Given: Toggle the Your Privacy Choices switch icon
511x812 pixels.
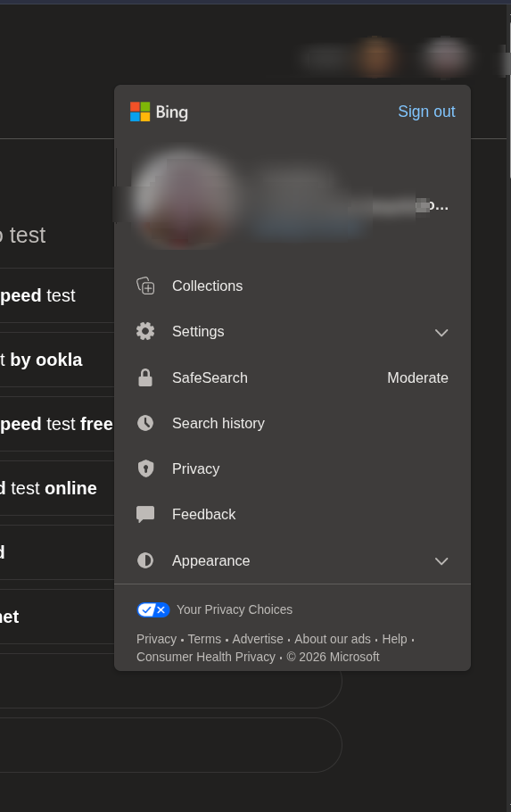Looking at the screenshot, I should tap(153, 609).
